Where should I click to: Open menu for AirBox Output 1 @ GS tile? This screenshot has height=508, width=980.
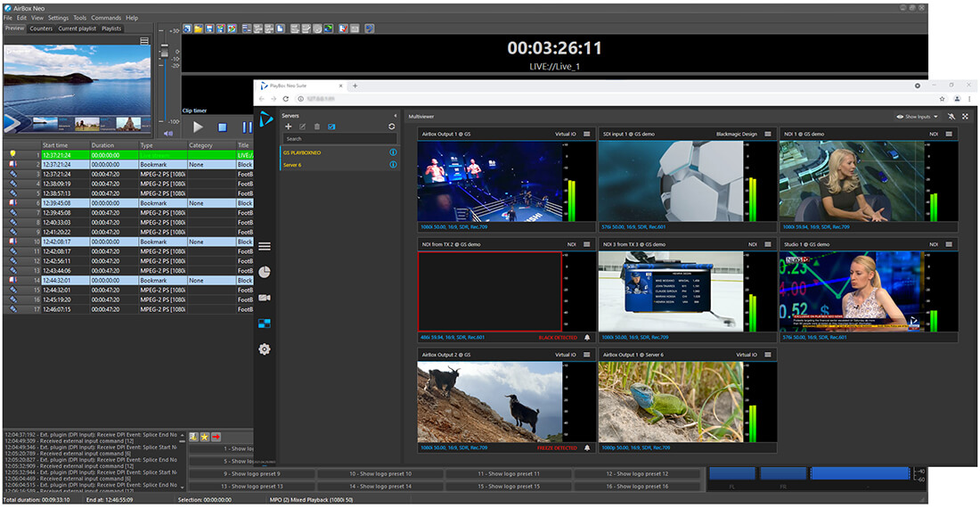coord(587,134)
